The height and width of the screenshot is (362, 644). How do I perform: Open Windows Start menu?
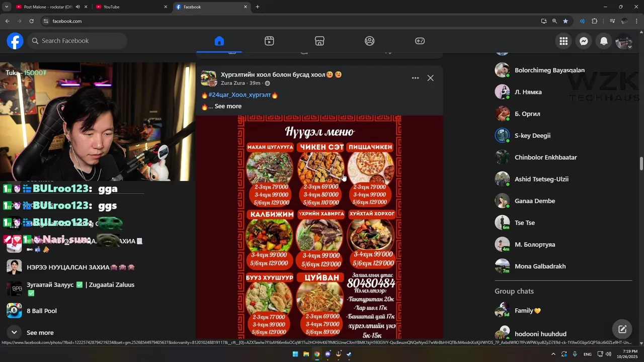(295, 354)
